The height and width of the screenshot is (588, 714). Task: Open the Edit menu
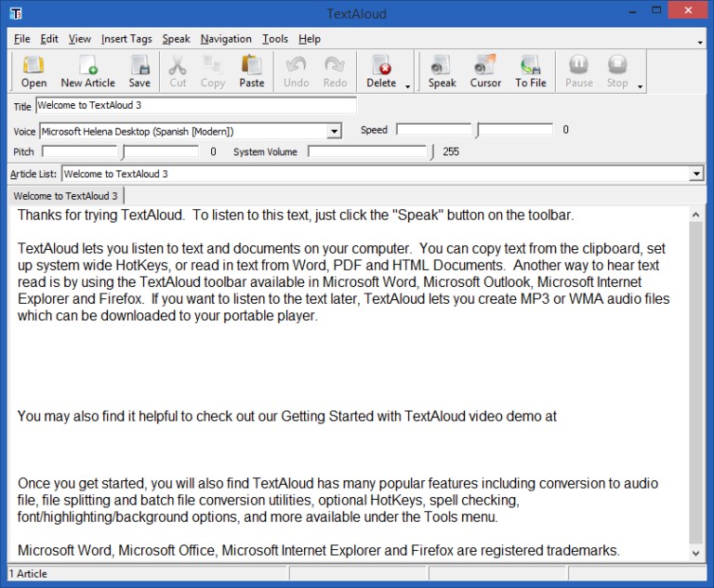[x=49, y=39]
